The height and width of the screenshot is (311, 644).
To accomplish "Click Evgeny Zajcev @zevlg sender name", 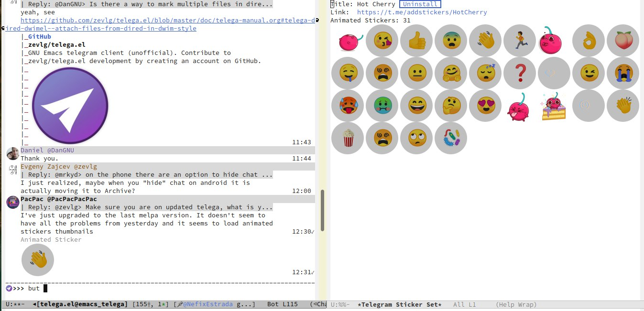I will point(59,167).
